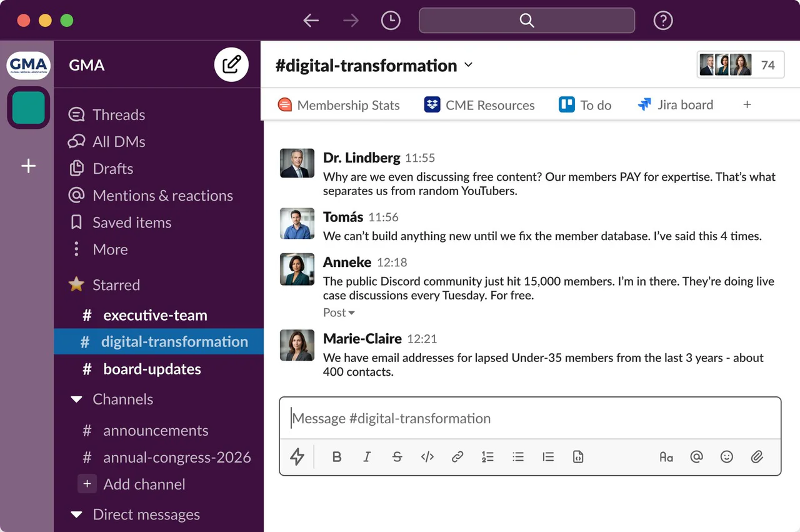Open Dr. Lindberg's profile name
800x532 pixels.
[361, 158]
